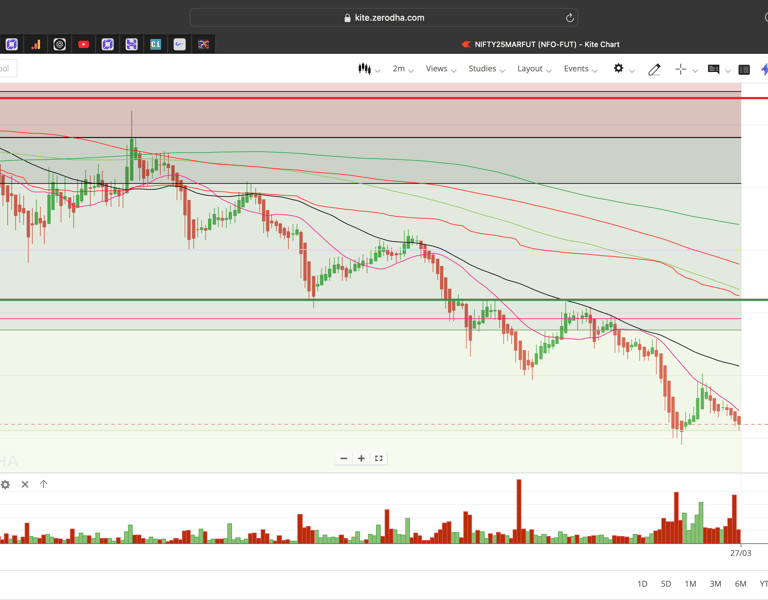Activate the pencil drawing tool

pos(654,70)
